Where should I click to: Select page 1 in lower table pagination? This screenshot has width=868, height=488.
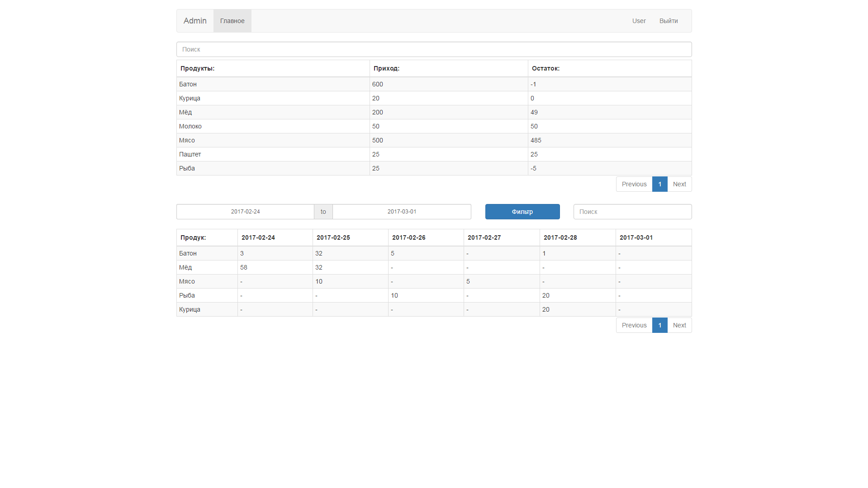click(x=660, y=325)
